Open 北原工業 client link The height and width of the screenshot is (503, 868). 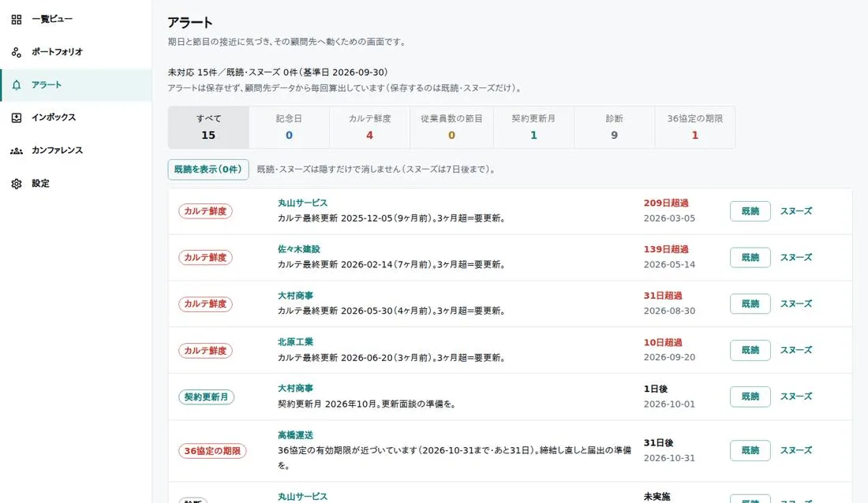295,342
